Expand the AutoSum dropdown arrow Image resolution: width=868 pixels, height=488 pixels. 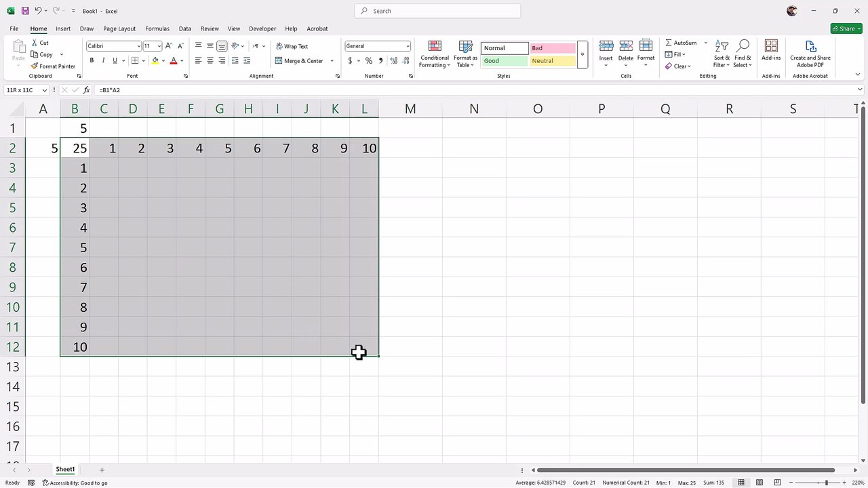coord(705,43)
